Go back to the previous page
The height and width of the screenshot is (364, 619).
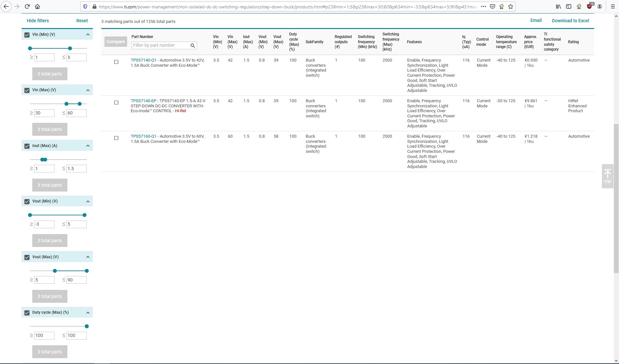coord(6,6)
